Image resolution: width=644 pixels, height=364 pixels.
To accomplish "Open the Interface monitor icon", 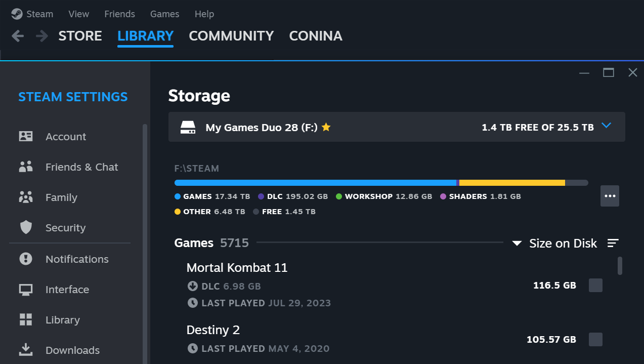I will pos(26,290).
